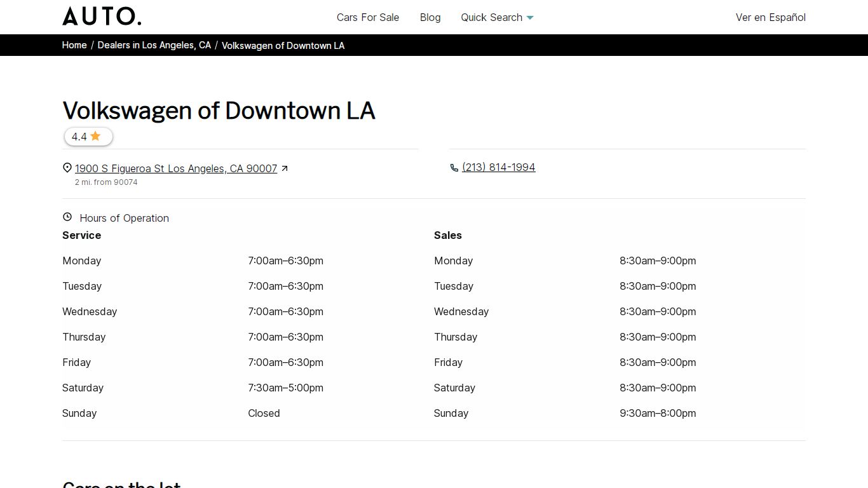This screenshot has height=488, width=868.
Task: Click Service Saturday 7:30am–5:00pm hours
Action: point(286,388)
